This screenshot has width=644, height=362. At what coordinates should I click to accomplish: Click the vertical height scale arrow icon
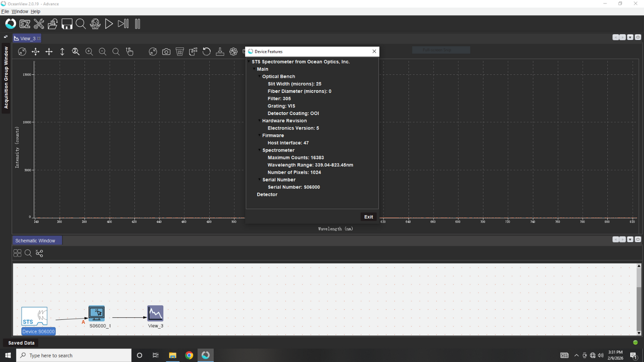coord(62,52)
